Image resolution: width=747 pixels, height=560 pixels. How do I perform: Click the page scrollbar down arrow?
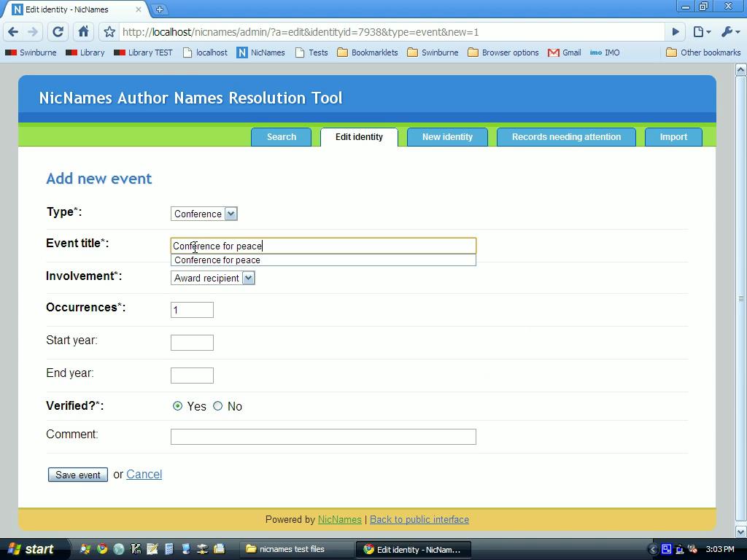coord(741,532)
